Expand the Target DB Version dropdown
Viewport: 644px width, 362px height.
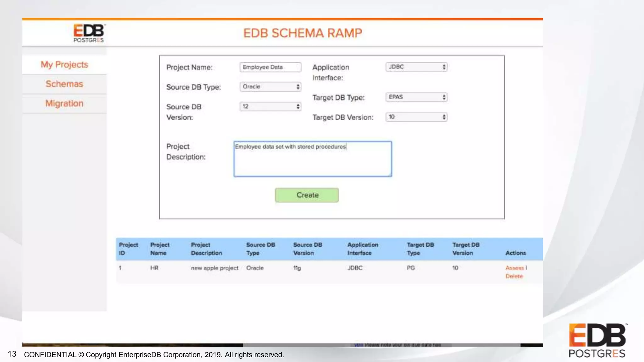click(x=416, y=117)
